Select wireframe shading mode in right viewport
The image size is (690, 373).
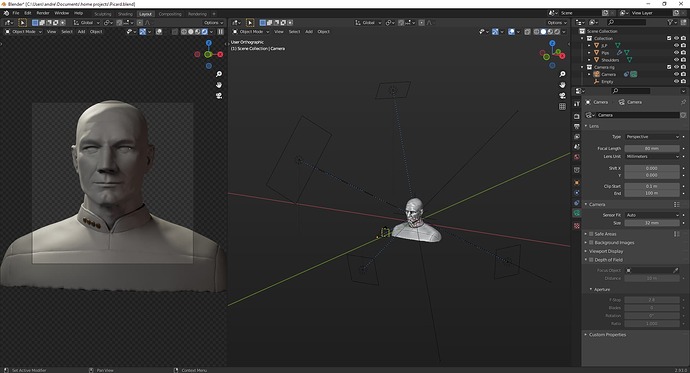(x=536, y=32)
